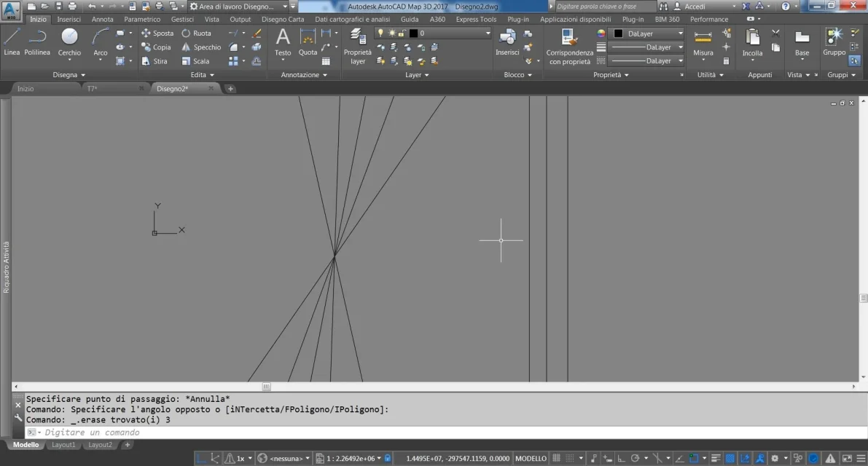
Task: Expand the Annotazione panel
Action: pos(304,74)
